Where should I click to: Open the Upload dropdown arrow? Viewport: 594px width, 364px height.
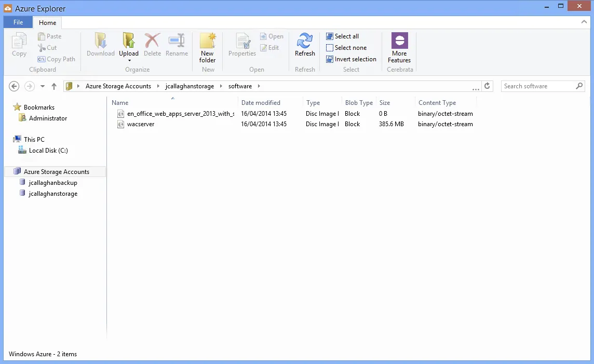click(x=129, y=61)
